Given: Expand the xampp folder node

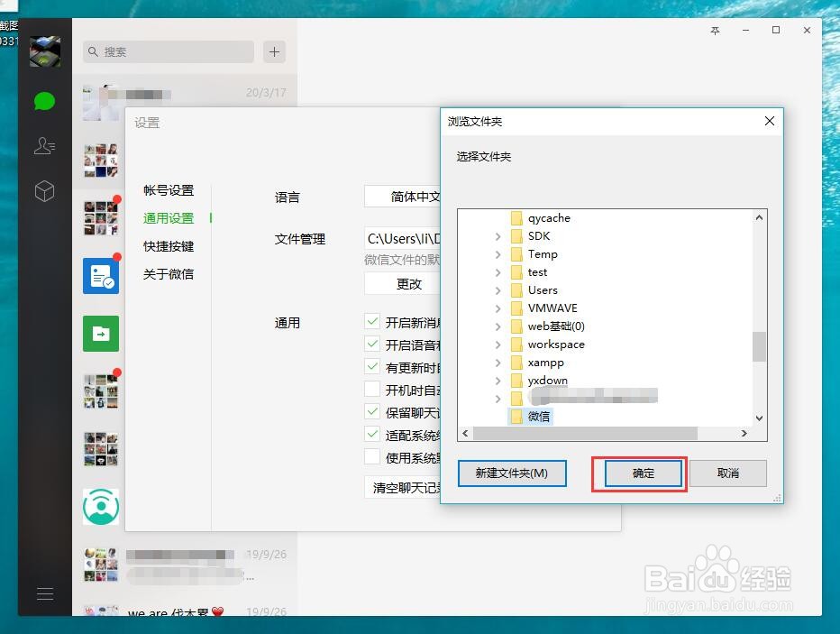Looking at the screenshot, I should (x=498, y=363).
